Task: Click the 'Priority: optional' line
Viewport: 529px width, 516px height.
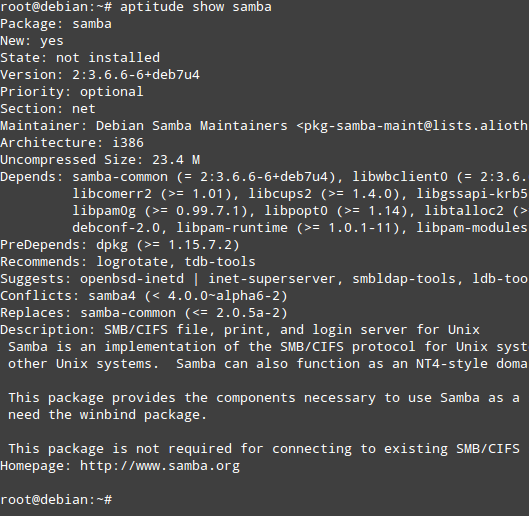Action: click(x=72, y=92)
